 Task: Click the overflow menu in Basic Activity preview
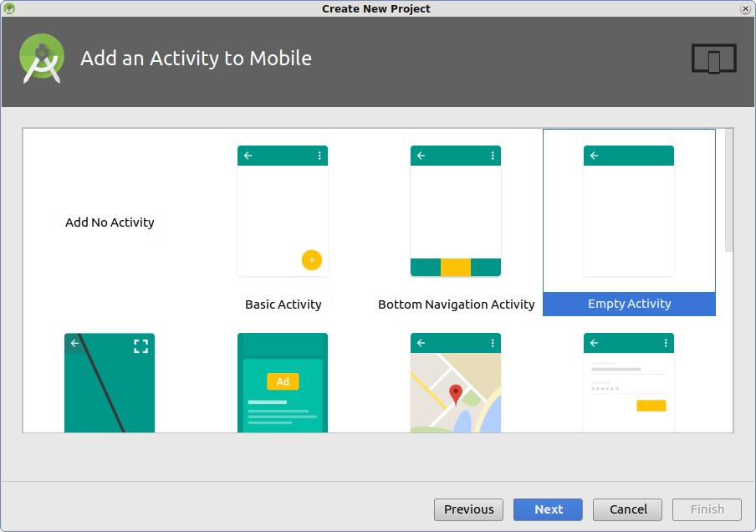point(319,156)
